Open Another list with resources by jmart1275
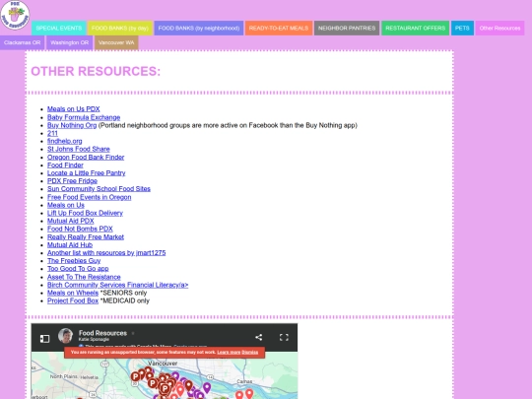The width and height of the screenshot is (532, 399). [x=106, y=253]
